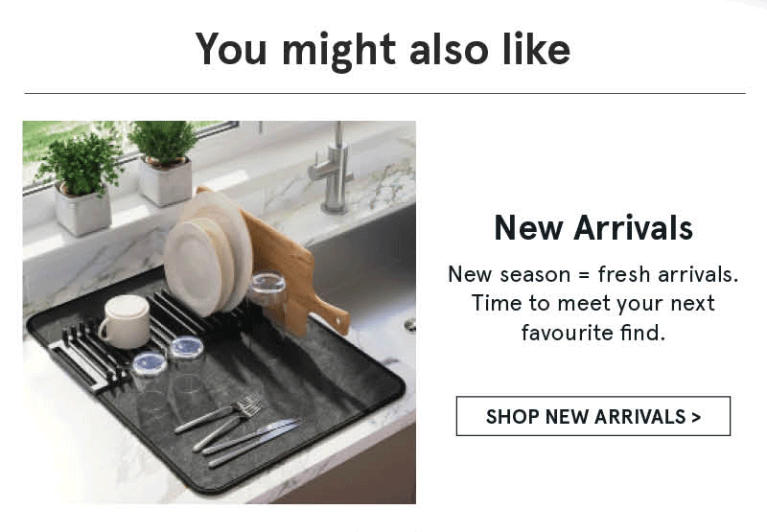Click the You might also like heading
The width and height of the screenshot is (767, 532).
coord(383,49)
